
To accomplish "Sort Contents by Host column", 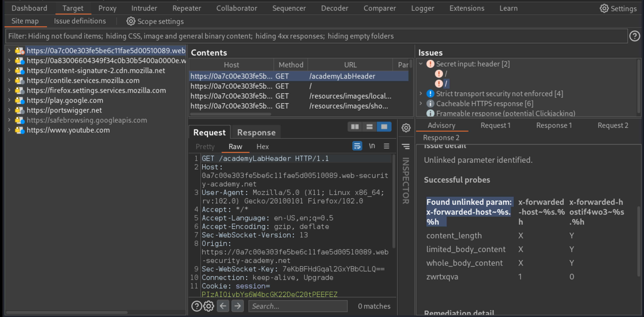I will point(231,65).
